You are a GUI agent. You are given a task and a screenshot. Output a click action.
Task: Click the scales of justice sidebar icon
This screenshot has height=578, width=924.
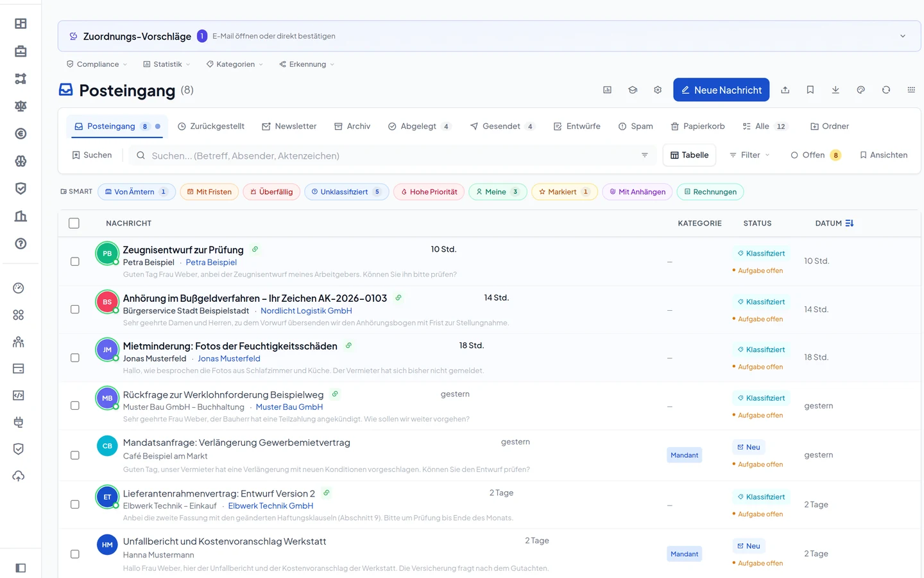coord(21,106)
